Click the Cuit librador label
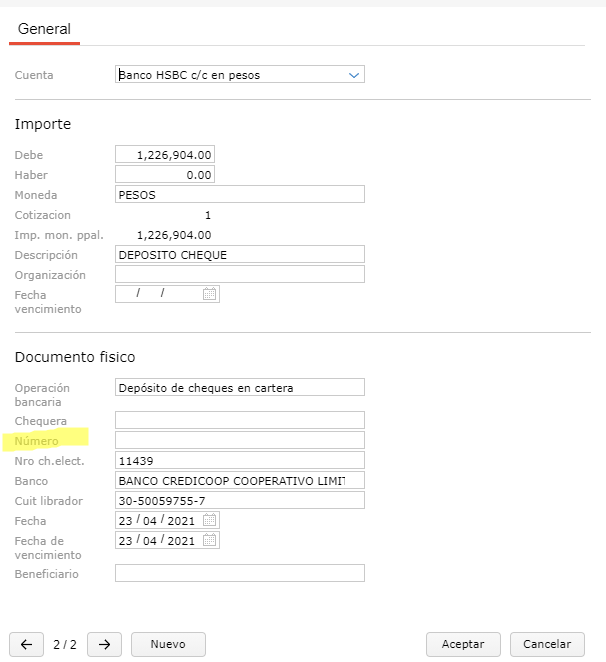 pos(49,501)
